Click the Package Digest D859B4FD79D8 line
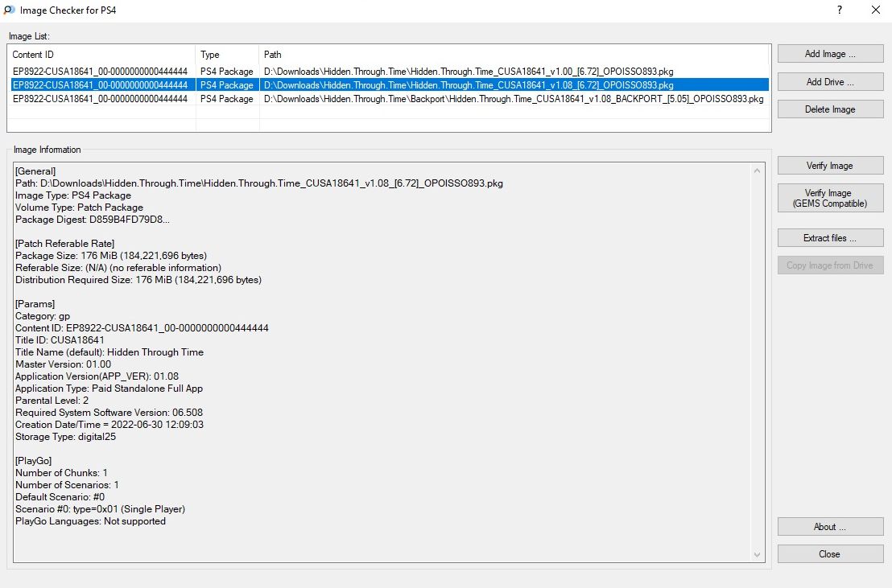The width and height of the screenshot is (892, 588). pos(92,220)
